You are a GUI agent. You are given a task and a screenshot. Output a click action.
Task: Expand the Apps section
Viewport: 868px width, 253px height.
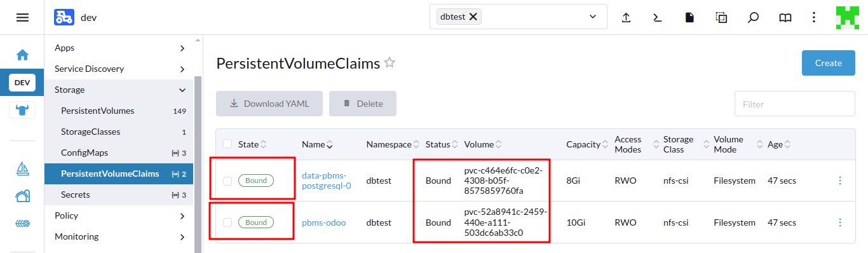120,48
